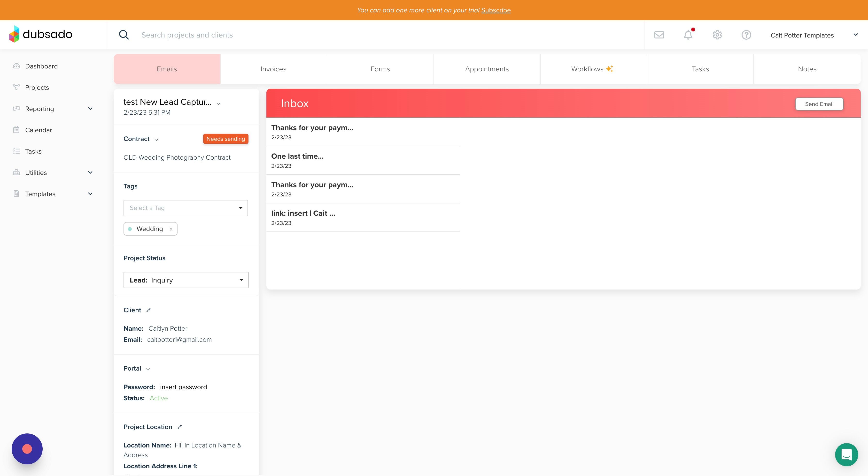868x476 pixels.
Task: Expand the Reporting sidebar menu
Action: coord(90,109)
